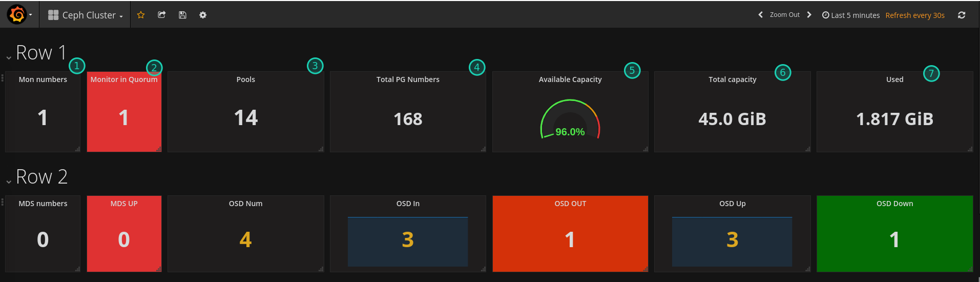
Task: Save dashboard using the floppy disk icon
Action: [x=182, y=15]
